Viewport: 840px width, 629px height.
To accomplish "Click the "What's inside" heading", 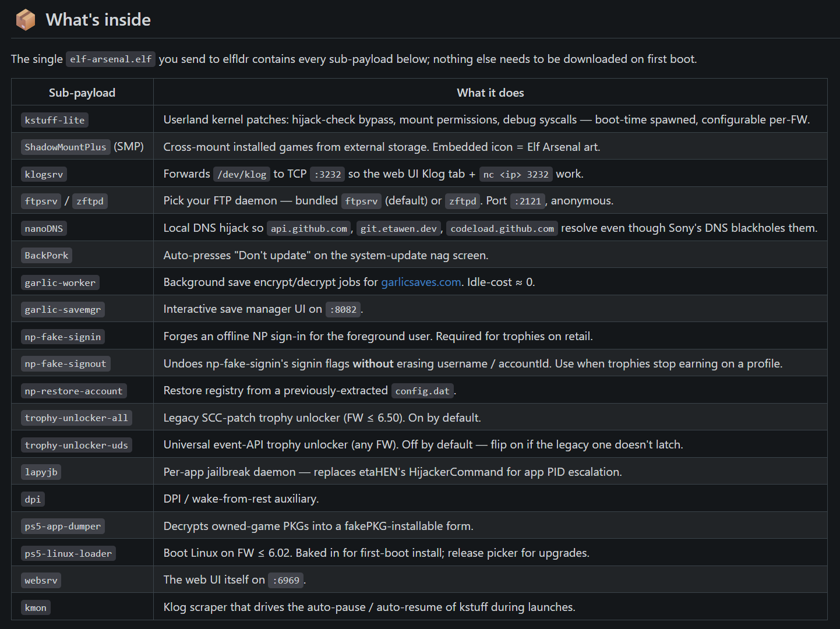I will pos(98,20).
